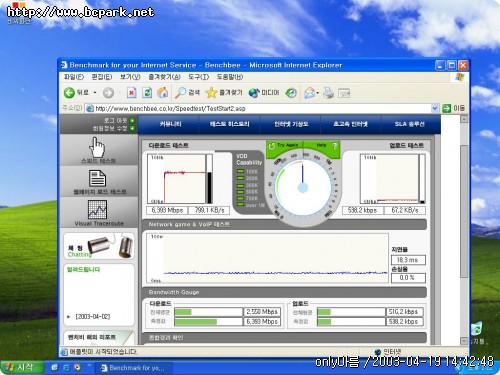
Task: Click the Internet zone status bar icon
Action: click(x=378, y=352)
